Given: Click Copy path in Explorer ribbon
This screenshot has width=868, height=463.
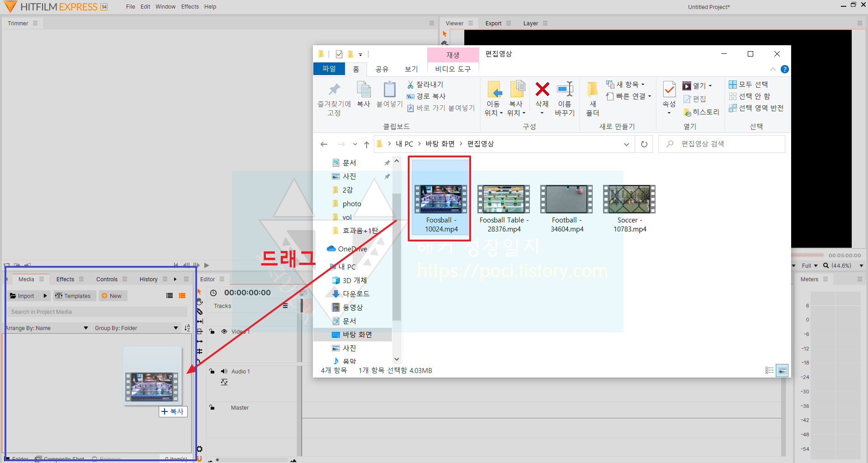Looking at the screenshot, I should tap(426, 96).
